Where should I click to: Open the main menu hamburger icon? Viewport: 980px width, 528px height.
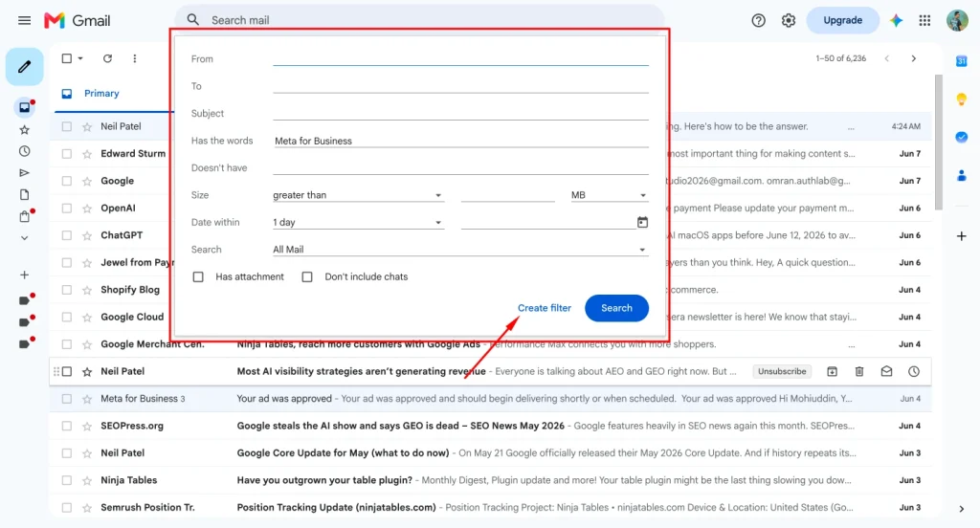[x=24, y=21]
